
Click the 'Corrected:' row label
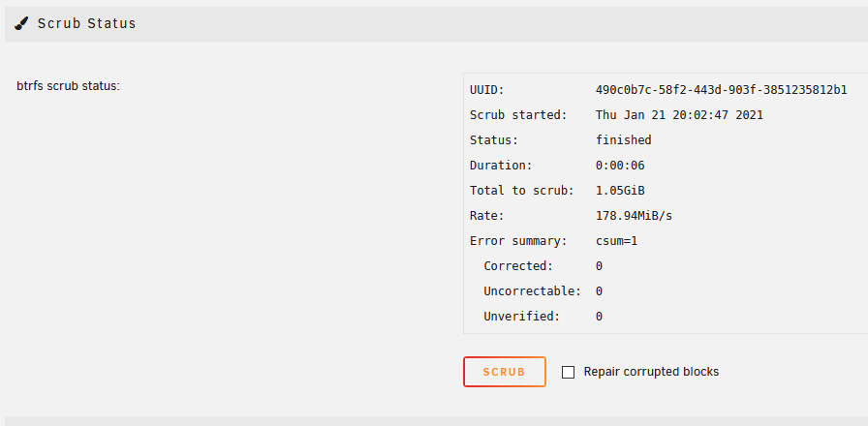tap(518, 266)
